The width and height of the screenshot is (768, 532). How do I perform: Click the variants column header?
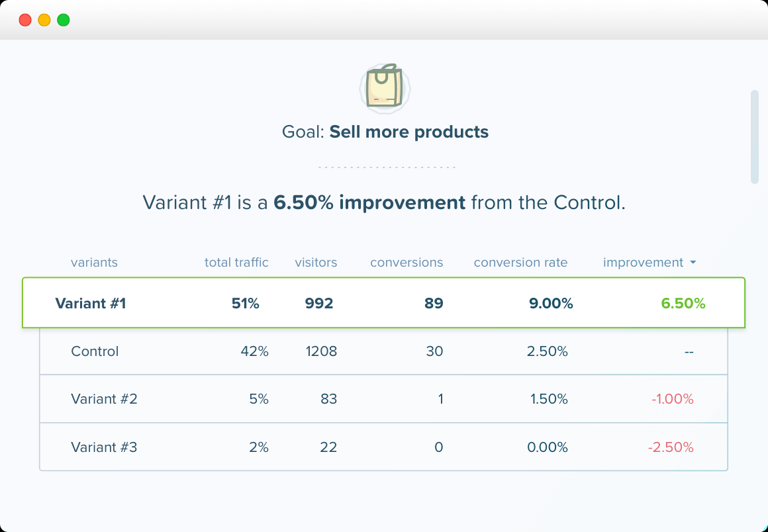(x=94, y=262)
